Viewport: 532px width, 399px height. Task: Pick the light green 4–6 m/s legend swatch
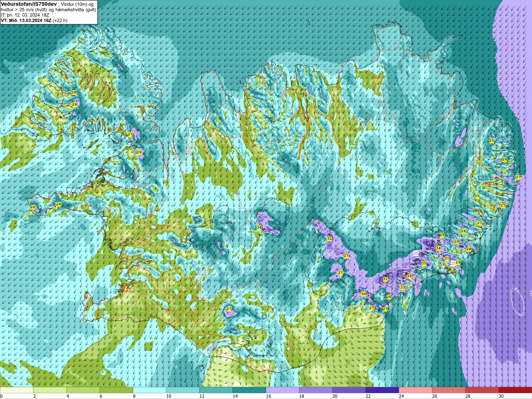coord(83,390)
